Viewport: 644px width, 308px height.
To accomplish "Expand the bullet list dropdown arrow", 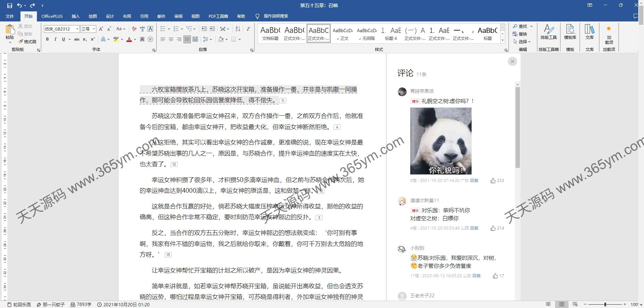I will [x=169, y=29].
